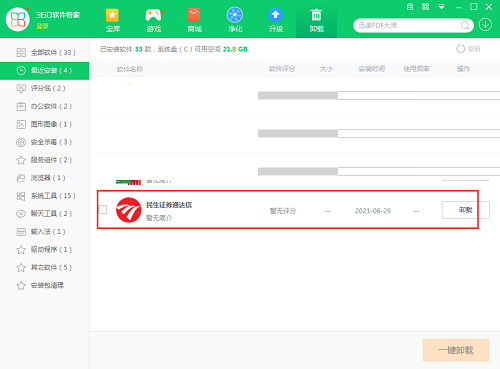Open the download manager arrow icon
This screenshot has width=500, height=369.
click(485, 25)
